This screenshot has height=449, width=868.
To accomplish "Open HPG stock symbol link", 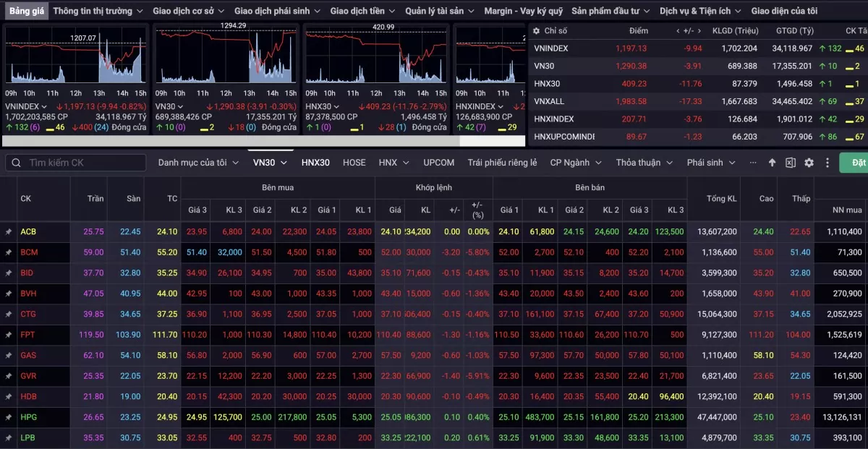I will tap(28, 417).
